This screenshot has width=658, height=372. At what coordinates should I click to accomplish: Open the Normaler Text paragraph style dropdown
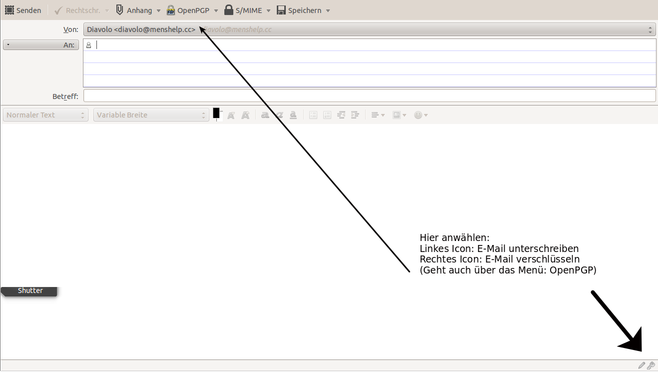(45, 115)
